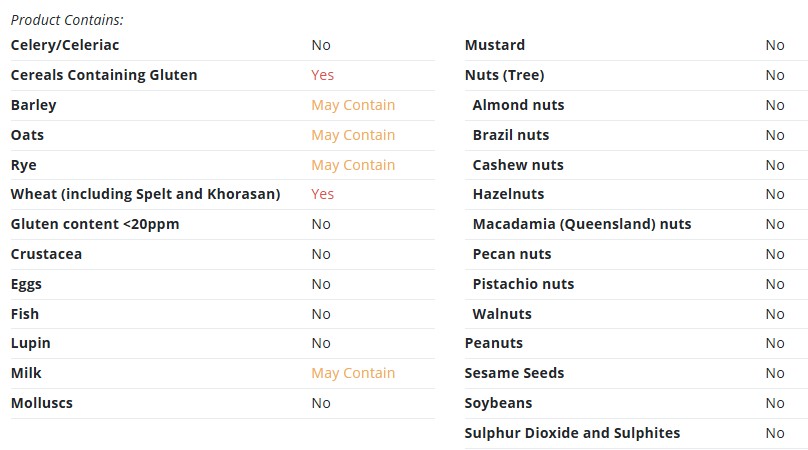The height and width of the screenshot is (450, 808).
Task: Click the May Contain value for Rye
Action: click(x=353, y=165)
